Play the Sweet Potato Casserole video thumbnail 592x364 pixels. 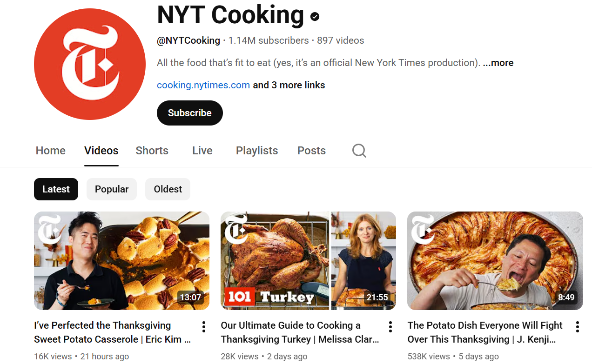121,261
